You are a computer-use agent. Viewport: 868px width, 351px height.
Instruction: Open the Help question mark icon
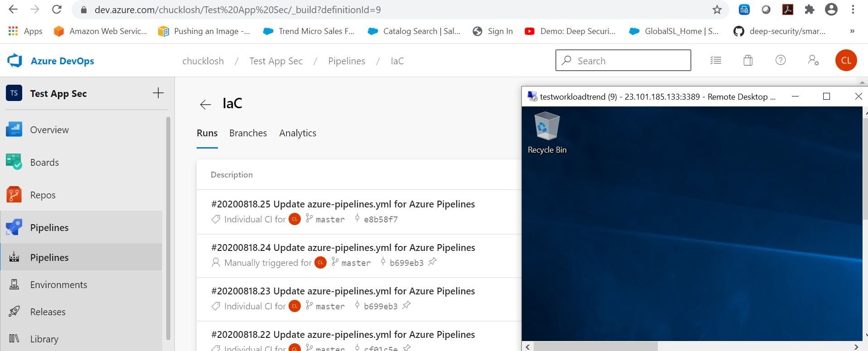pyautogui.click(x=781, y=60)
